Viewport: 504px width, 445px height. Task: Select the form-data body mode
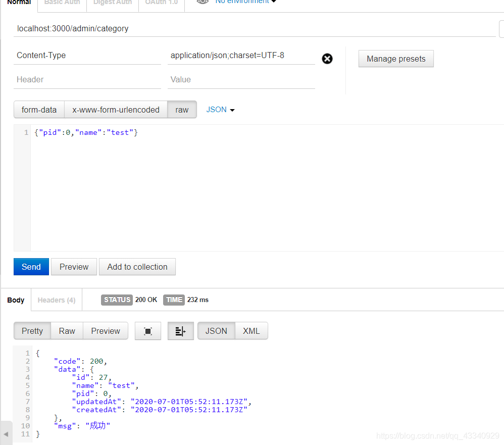(39, 109)
